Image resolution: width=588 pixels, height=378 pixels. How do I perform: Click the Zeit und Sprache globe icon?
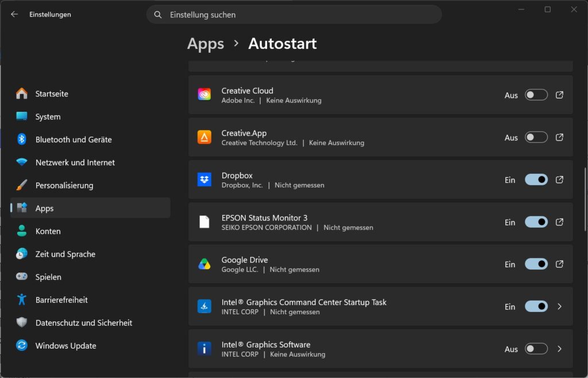pos(22,254)
